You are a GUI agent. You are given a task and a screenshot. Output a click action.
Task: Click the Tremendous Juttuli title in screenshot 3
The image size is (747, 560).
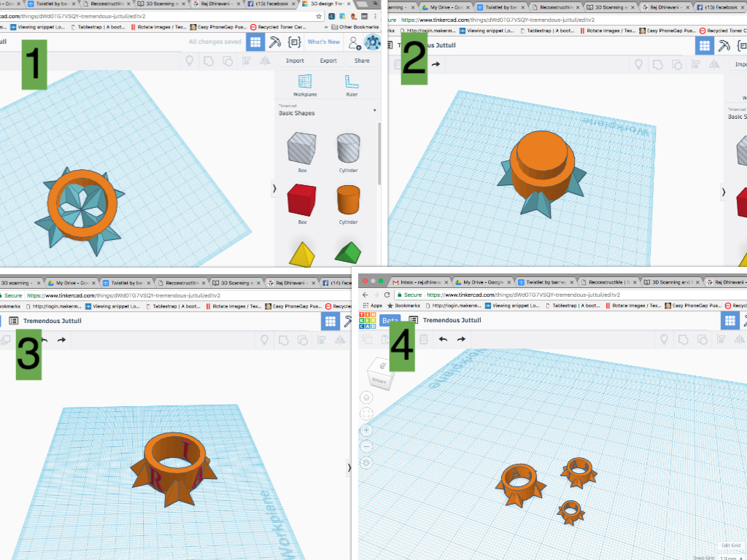point(53,321)
